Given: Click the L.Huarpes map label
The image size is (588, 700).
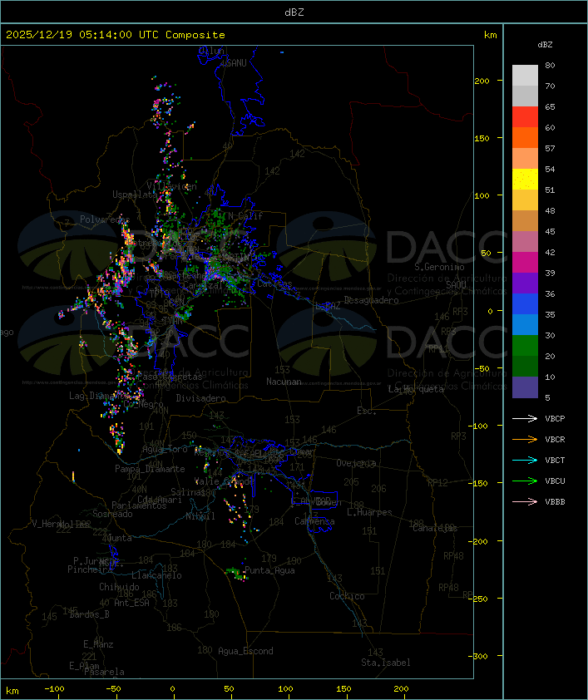Looking at the screenshot, I should pos(369,512).
